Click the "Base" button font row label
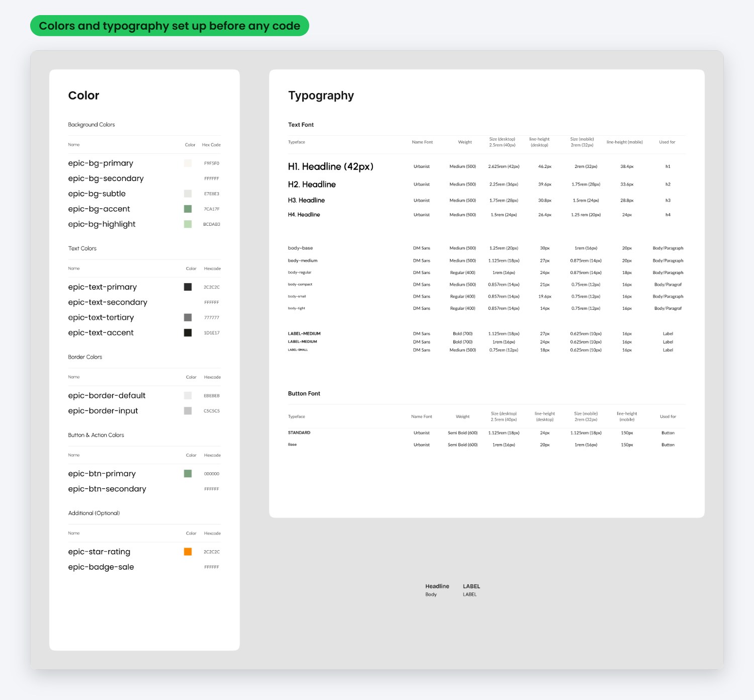 point(292,445)
